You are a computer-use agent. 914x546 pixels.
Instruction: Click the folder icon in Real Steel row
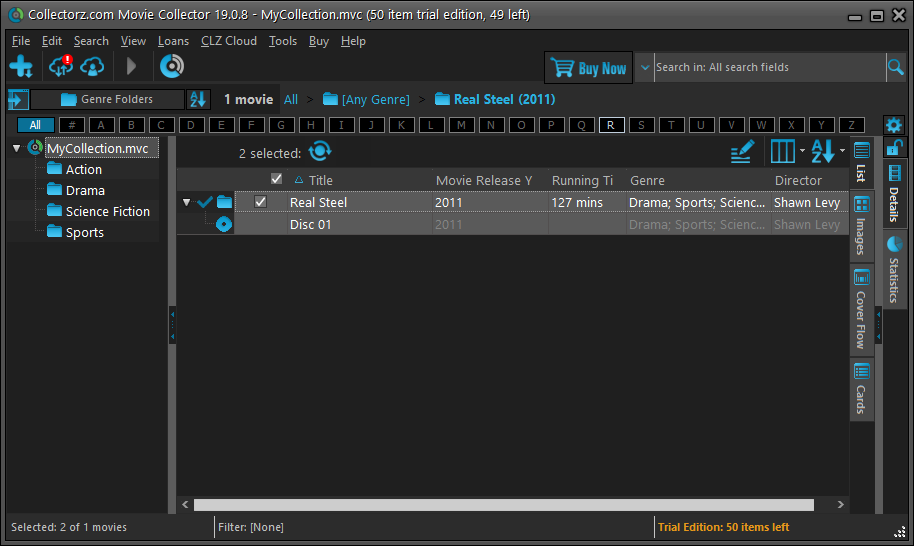(x=224, y=202)
